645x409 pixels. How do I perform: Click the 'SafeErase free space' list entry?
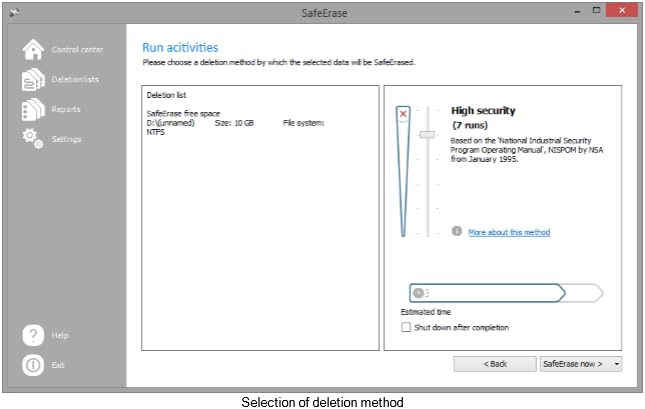pyautogui.click(x=183, y=114)
